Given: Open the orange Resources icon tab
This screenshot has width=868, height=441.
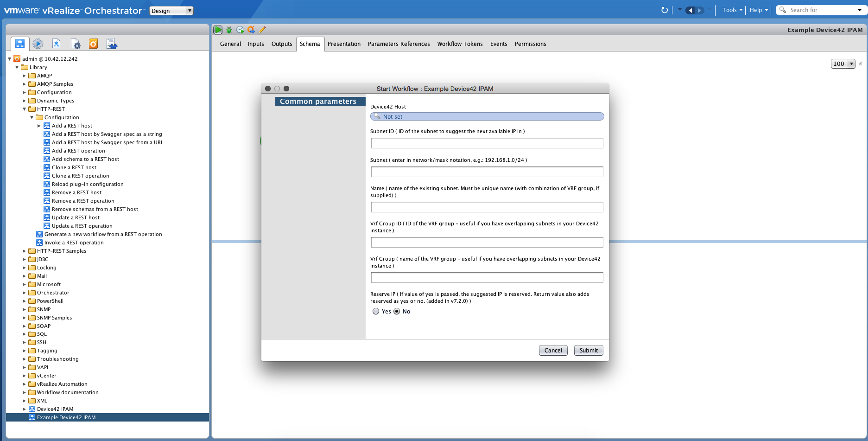Looking at the screenshot, I should pos(94,44).
